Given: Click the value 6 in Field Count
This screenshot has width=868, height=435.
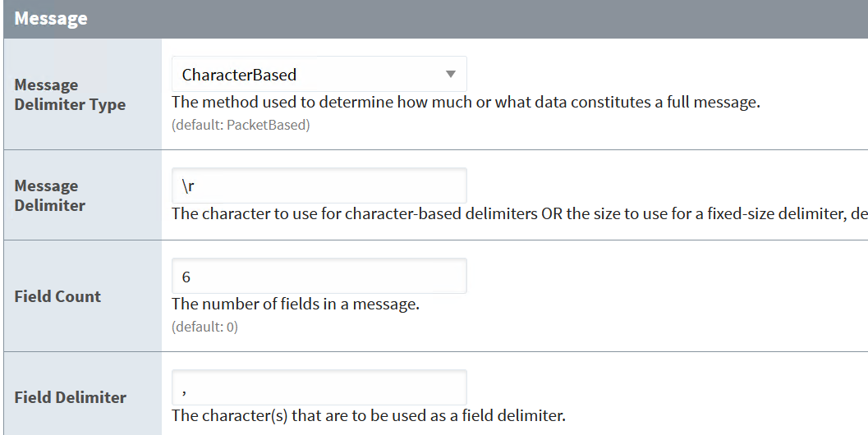Looking at the screenshot, I should point(187,277).
